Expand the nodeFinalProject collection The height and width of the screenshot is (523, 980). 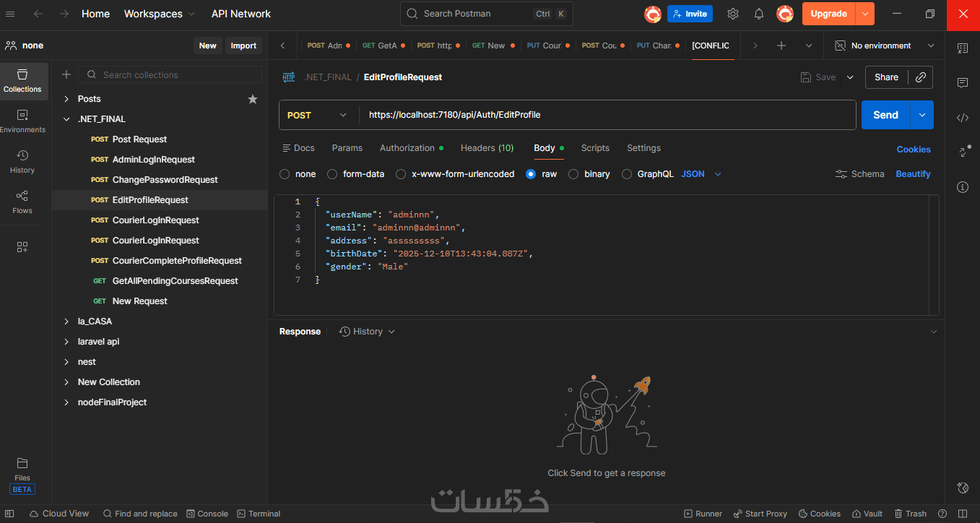[x=66, y=402]
